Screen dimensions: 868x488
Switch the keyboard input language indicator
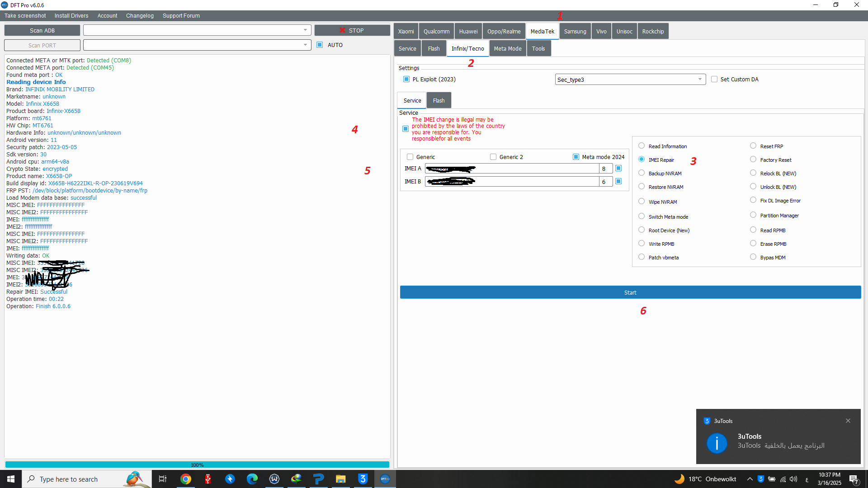(x=807, y=479)
